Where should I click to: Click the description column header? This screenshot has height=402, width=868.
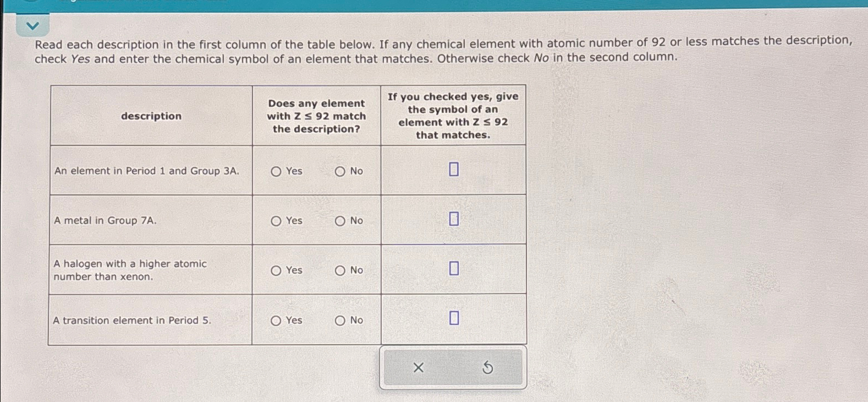pyautogui.click(x=151, y=116)
